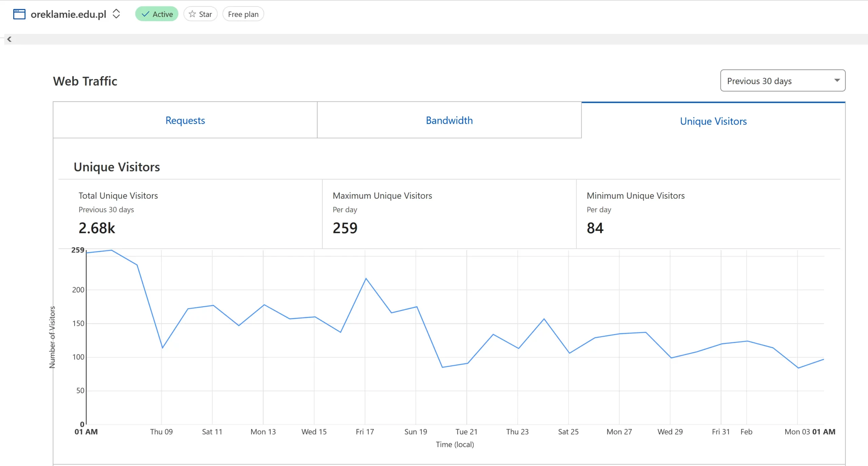Click the time range dropdown caret arrow

837,80
